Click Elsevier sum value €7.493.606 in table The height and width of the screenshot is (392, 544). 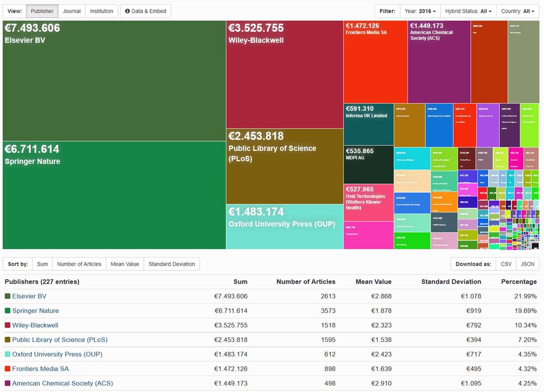click(x=231, y=296)
